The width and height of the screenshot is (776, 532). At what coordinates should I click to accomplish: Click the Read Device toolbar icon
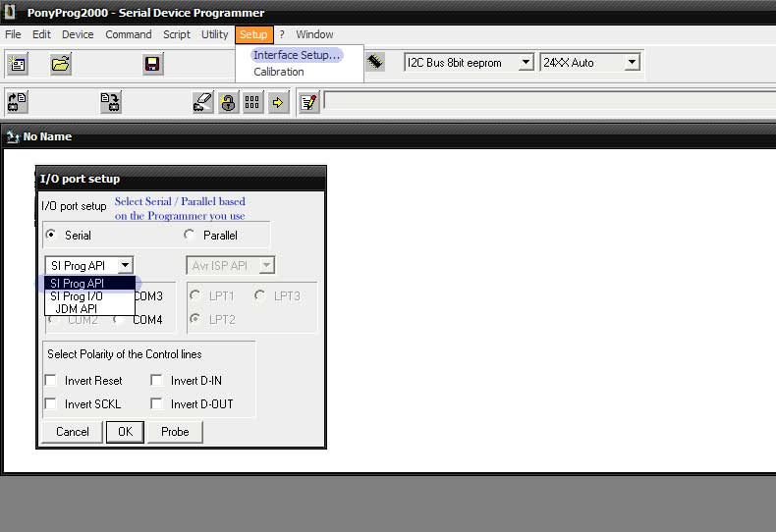tap(18, 102)
